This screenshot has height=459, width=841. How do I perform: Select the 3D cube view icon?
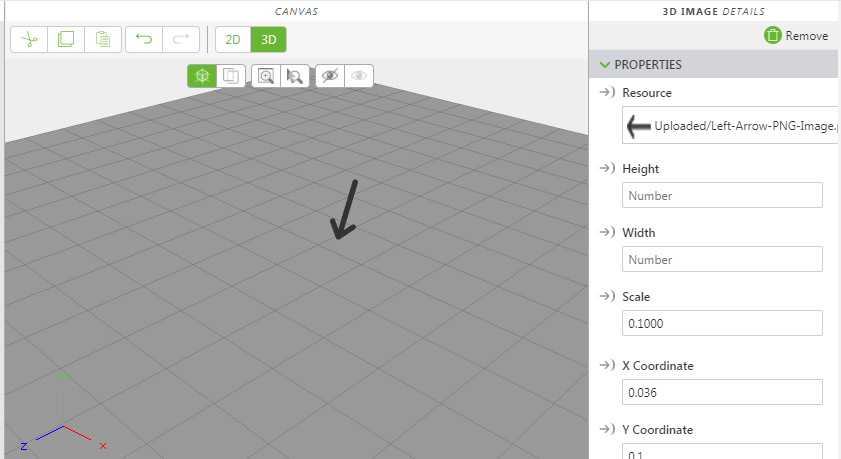202,76
